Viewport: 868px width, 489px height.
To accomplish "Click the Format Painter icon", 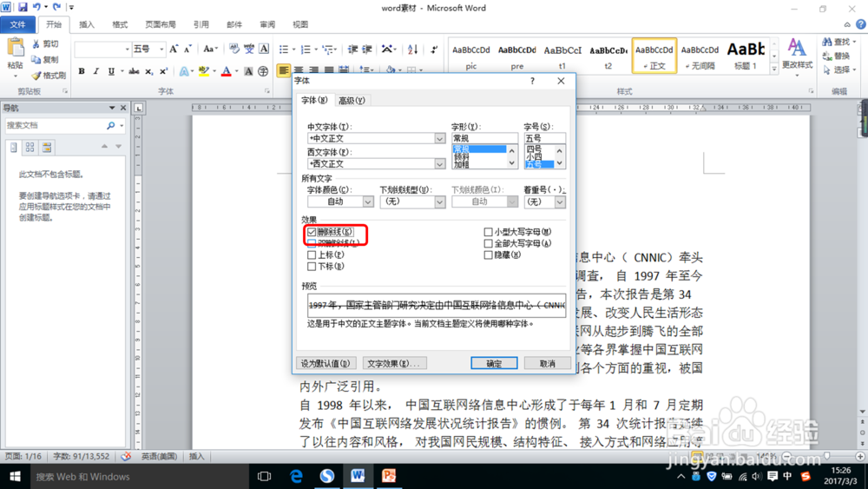I will pyautogui.click(x=36, y=75).
